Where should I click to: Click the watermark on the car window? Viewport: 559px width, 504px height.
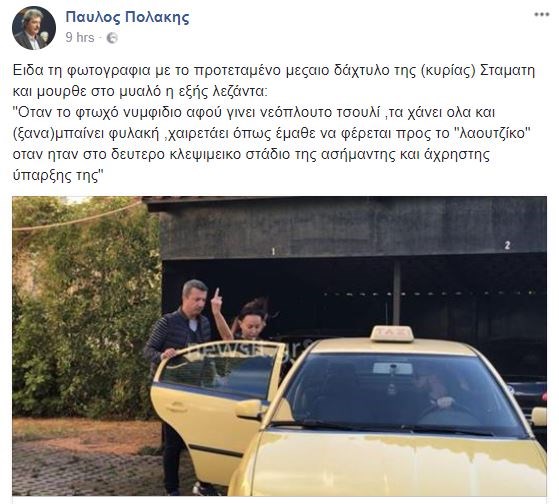coord(250,349)
